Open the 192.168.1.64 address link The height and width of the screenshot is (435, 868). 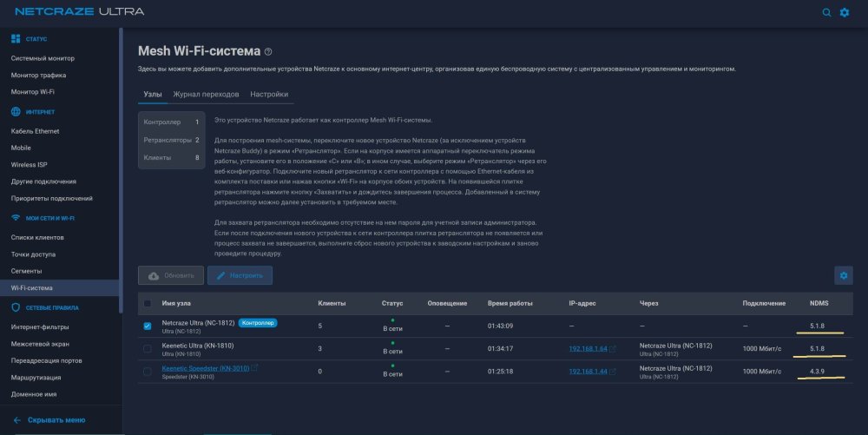[588, 349]
